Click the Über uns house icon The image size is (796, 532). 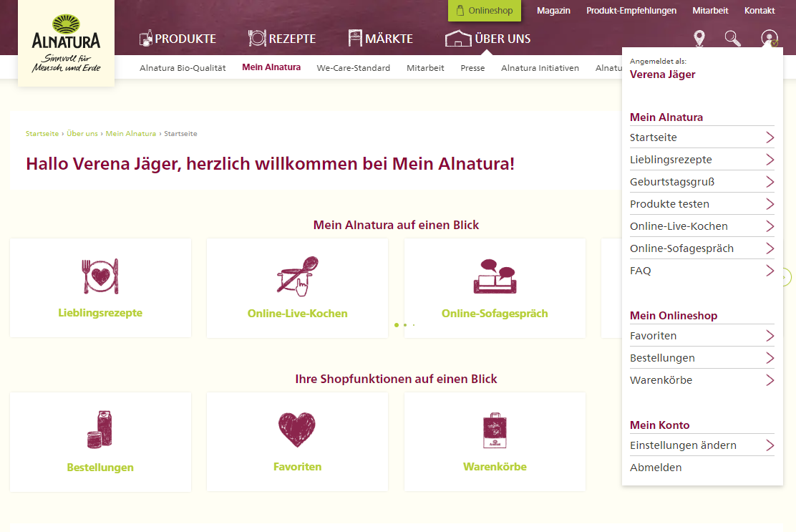pyautogui.click(x=458, y=38)
